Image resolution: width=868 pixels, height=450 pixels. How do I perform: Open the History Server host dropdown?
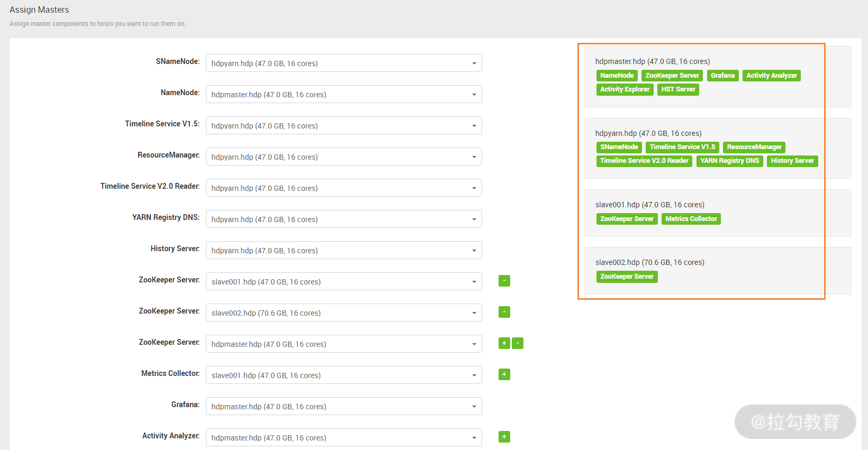point(343,250)
